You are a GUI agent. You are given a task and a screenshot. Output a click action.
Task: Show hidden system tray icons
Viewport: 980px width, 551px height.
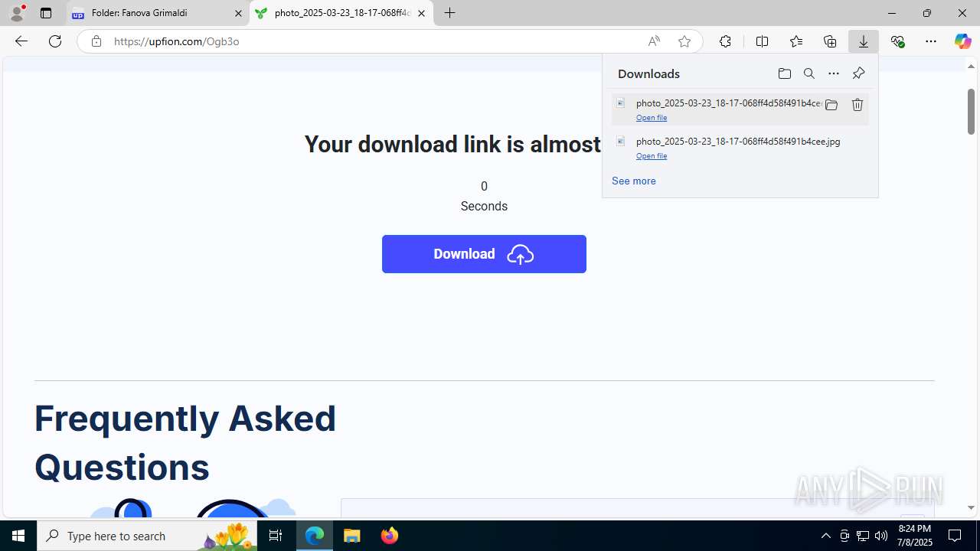point(825,536)
